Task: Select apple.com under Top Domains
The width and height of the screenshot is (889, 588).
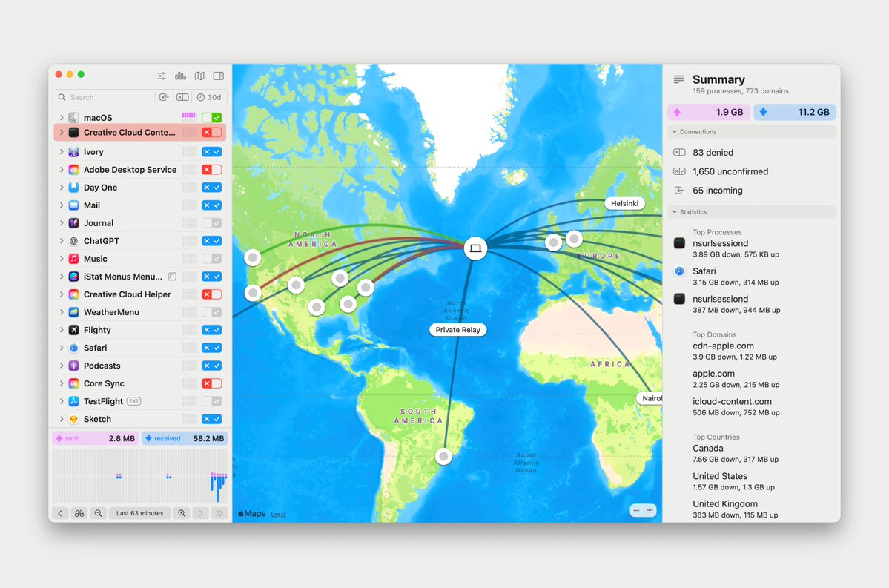Action: pos(713,374)
